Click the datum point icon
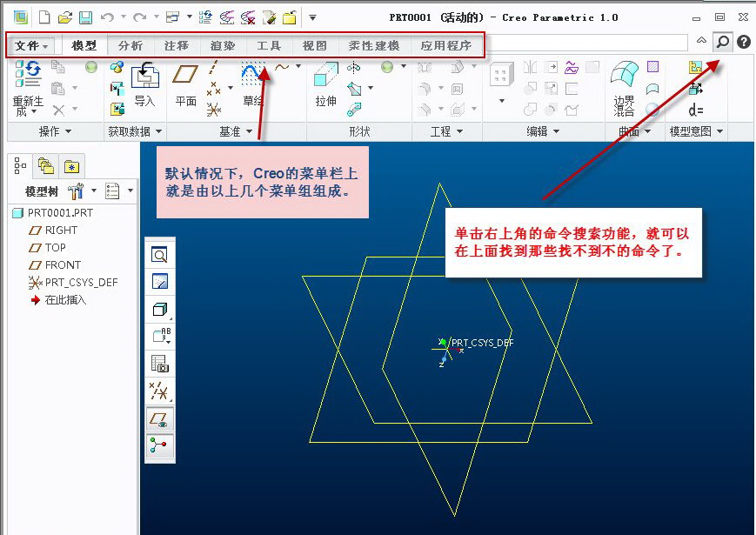 [x=213, y=88]
